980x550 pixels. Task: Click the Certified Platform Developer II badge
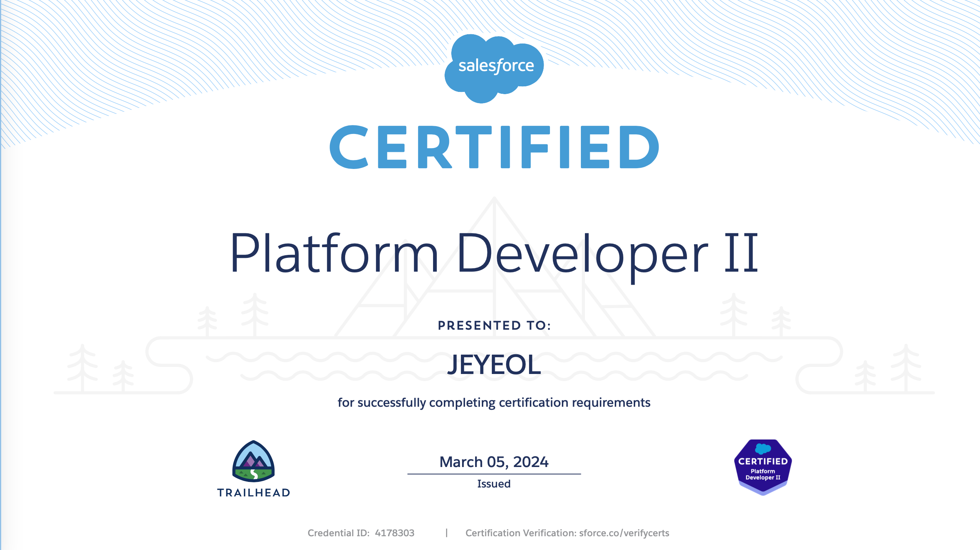point(763,467)
